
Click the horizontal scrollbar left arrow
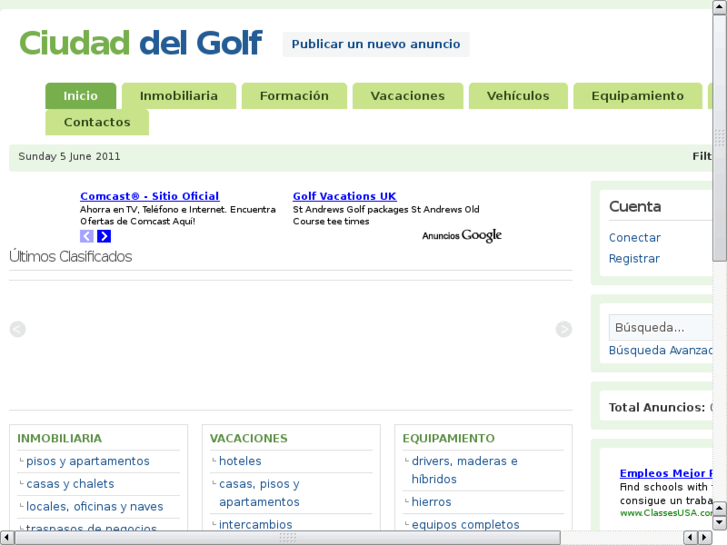(x=6, y=538)
